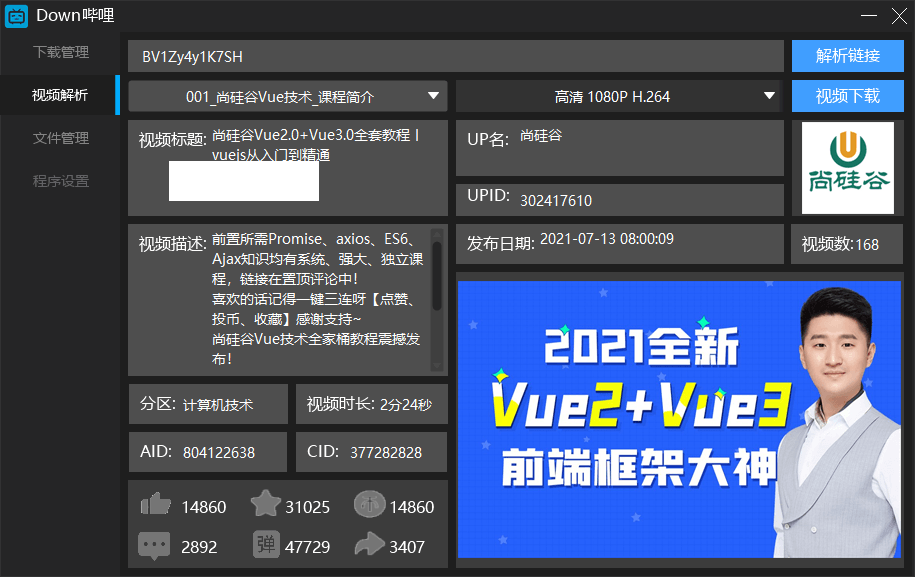Click the danmaku count 47729
The image size is (915, 577).
tap(308, 547)
